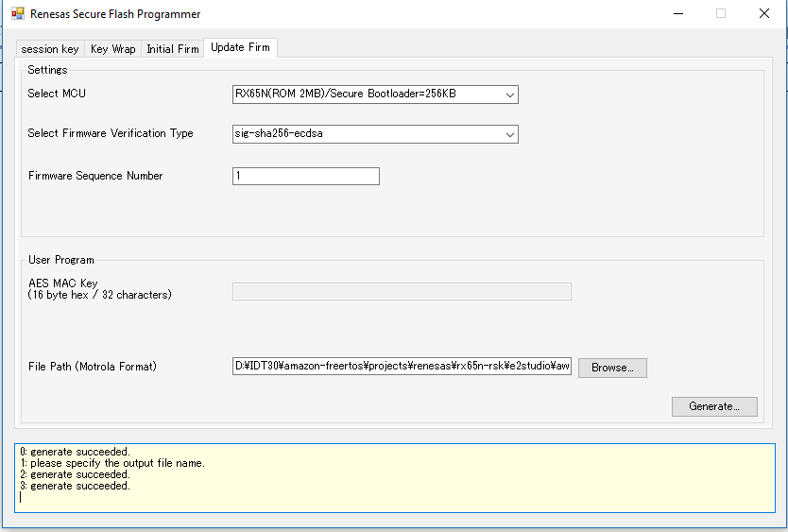Image resolution: width=788 pixels, height=532 pixels.
Task: Open the Key Wrap tab
Action: [x=112, y=49]
